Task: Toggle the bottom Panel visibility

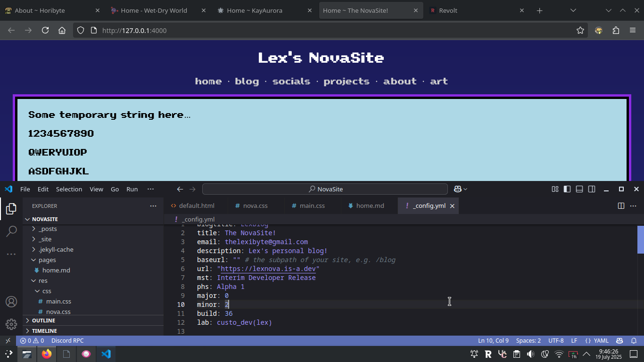Action: pyautogui.click(x=579, y=189)
